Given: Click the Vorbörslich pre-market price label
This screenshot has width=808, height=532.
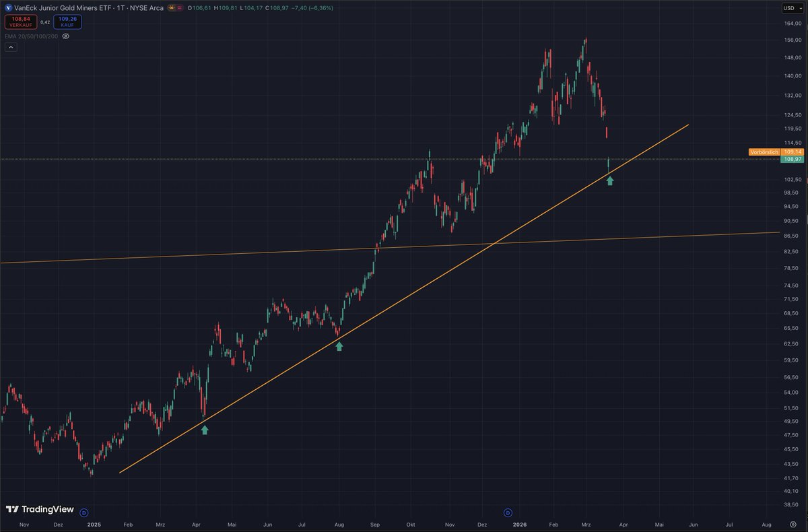Looking at the screenshot, I should [x=765, y=152].
